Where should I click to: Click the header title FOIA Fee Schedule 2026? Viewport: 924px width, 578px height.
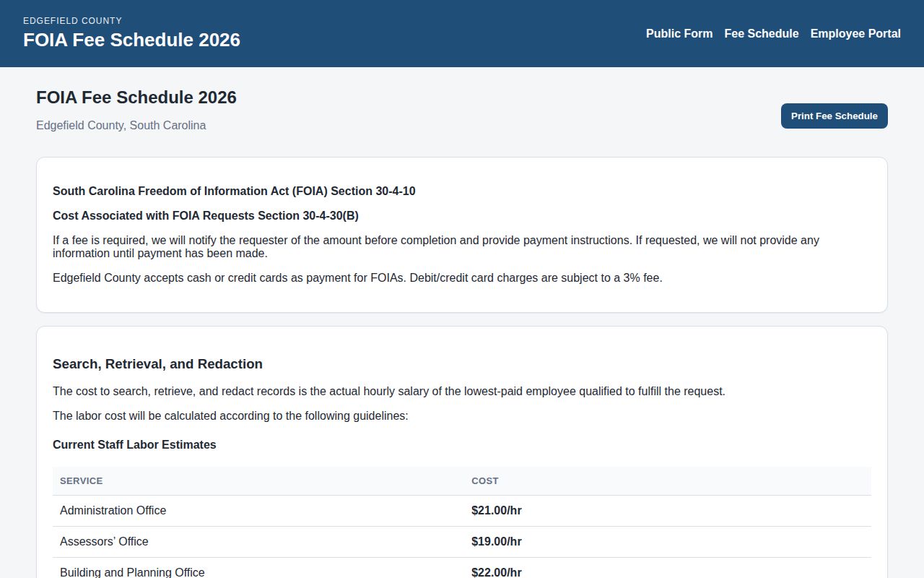[131, 40]
